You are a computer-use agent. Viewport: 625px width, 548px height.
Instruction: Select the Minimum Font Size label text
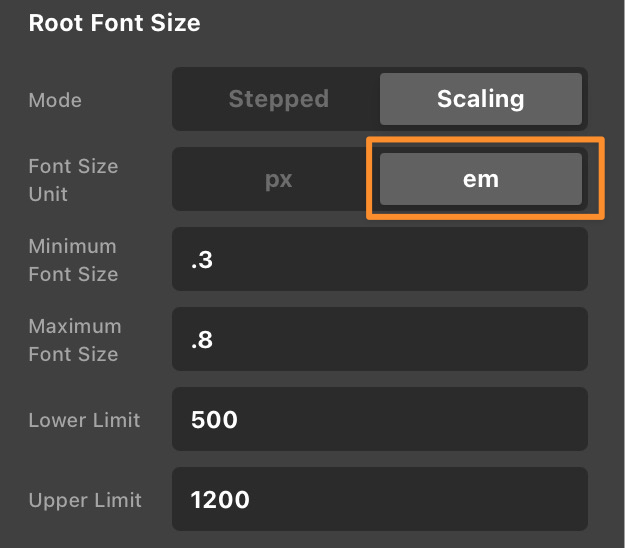click(73, 260)
